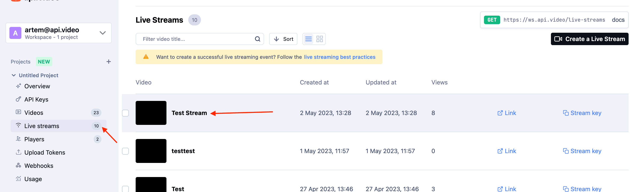Screen dimensions: 644x192
Task: Click Create a Live Stream button
Action: 589,39
